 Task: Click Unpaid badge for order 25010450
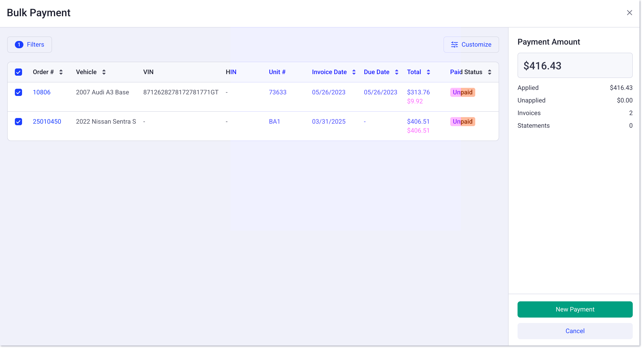pyautogui.click(x=462, y=122)
